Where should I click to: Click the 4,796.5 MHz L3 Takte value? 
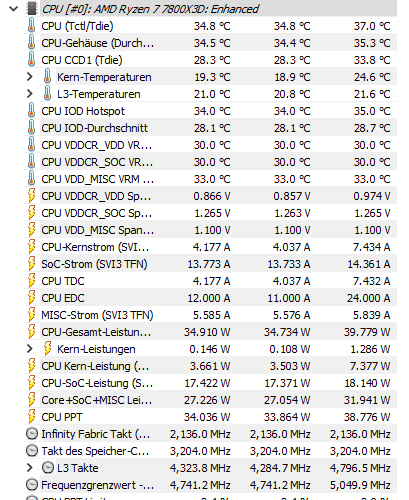pos(360,468)
